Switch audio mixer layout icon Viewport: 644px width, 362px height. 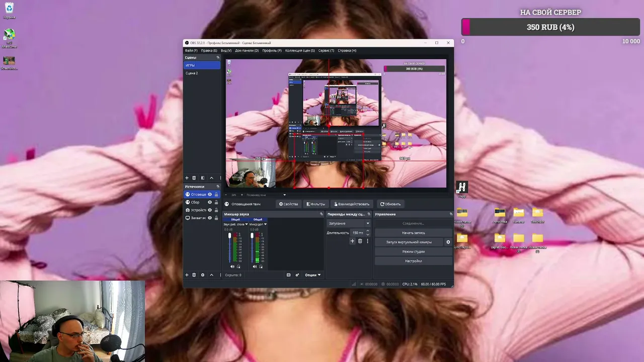click(x=288, y=275)
